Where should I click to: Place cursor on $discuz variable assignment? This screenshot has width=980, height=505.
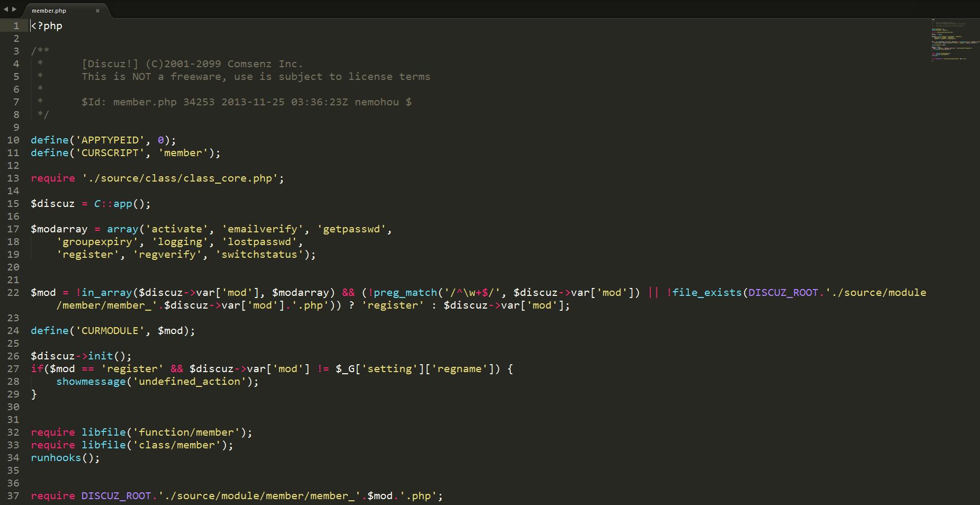(52, 204)
